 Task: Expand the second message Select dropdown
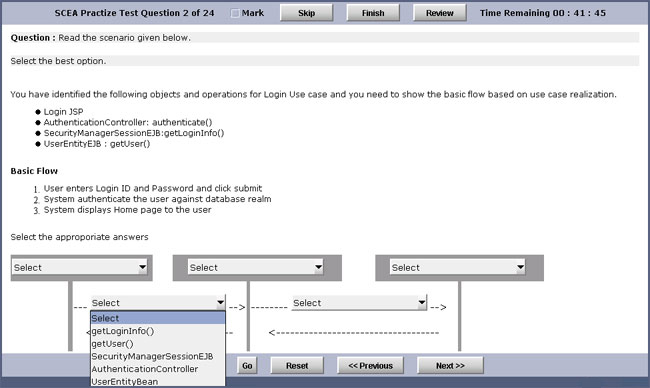tap(359, 303)
